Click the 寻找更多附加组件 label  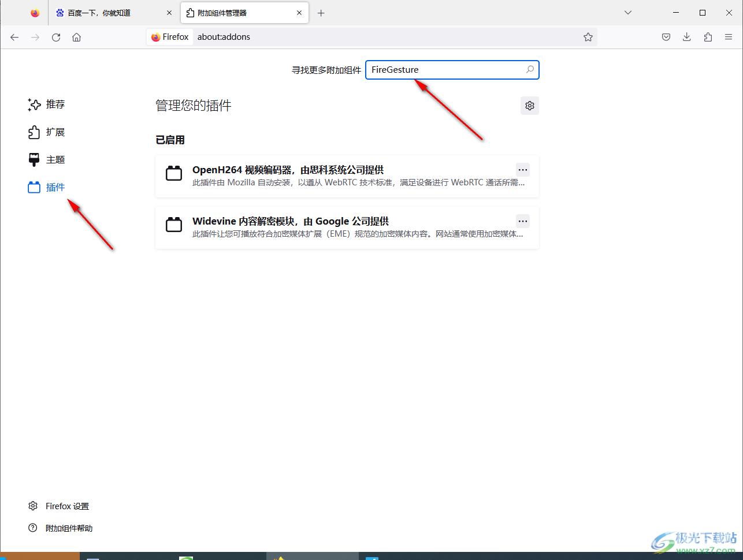(326, 70)
